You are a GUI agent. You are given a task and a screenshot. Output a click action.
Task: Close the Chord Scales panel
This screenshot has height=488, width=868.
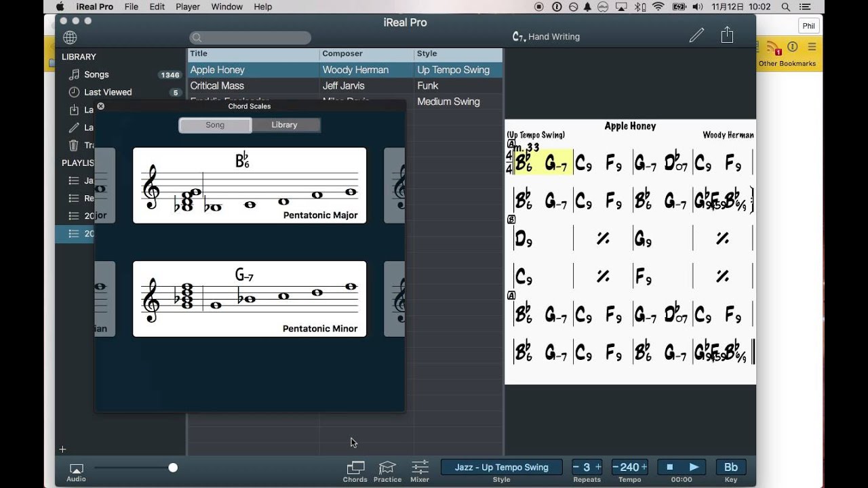click(x=101, y=106)
